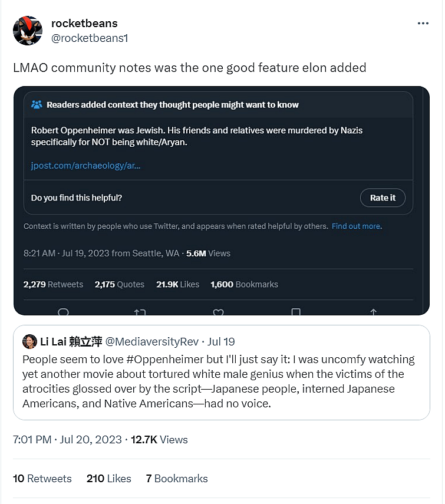Click Li Lai's small profile avatar
The height and width of the screenshot is (504, 445).
click(29, 341)
